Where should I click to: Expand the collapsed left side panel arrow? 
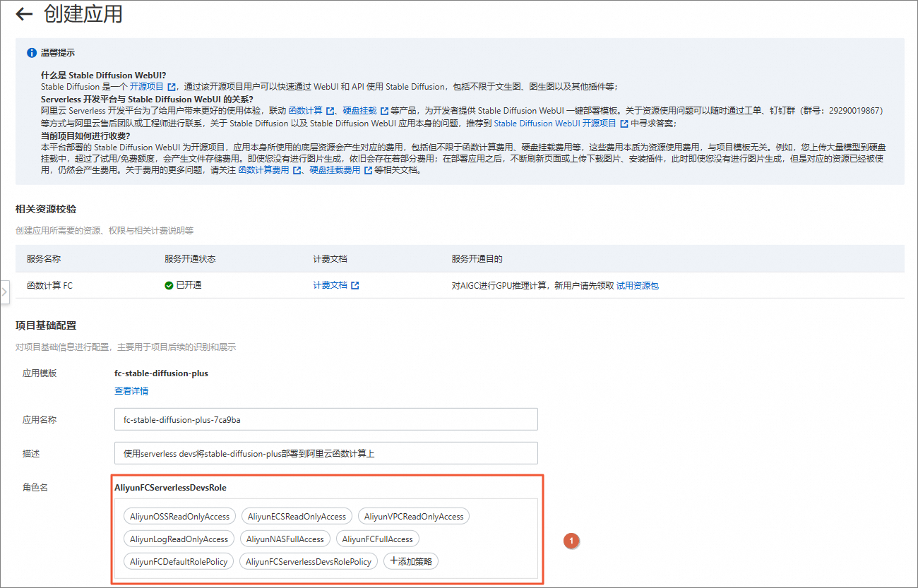pos(4,292)
